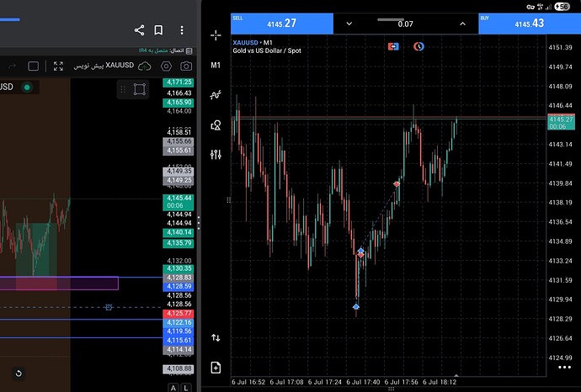Open the chart objects shapes icon

pos(216,125)
